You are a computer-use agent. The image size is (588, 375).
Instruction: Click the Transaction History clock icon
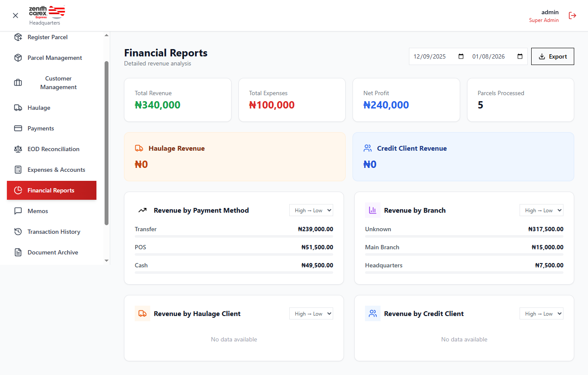[x=18, y=232]
